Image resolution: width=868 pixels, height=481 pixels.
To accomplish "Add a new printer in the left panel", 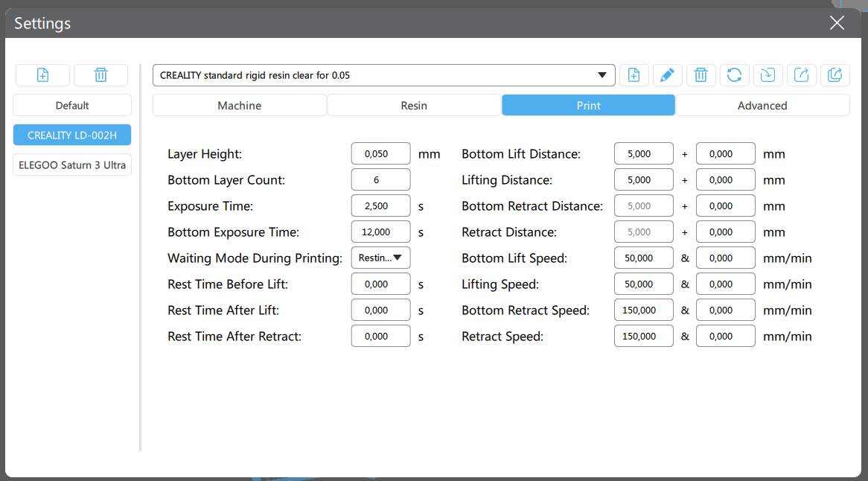I will 42,75.
